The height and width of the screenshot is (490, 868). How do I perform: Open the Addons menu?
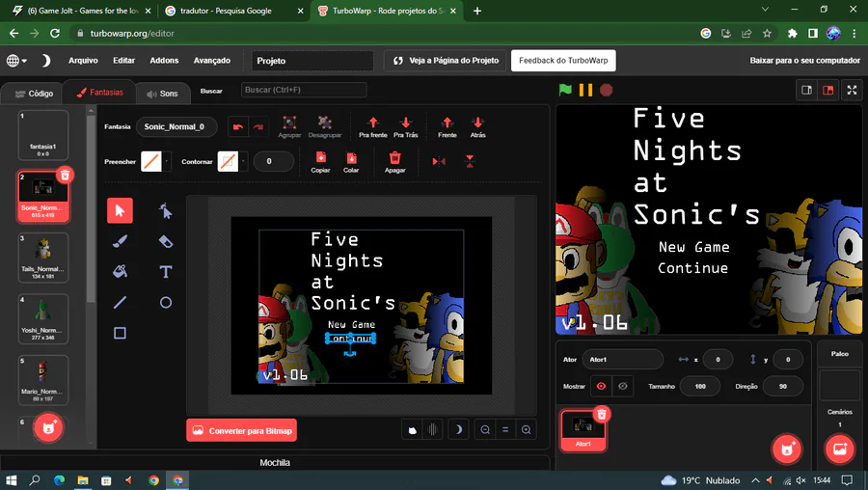click(x=164, y=61)
